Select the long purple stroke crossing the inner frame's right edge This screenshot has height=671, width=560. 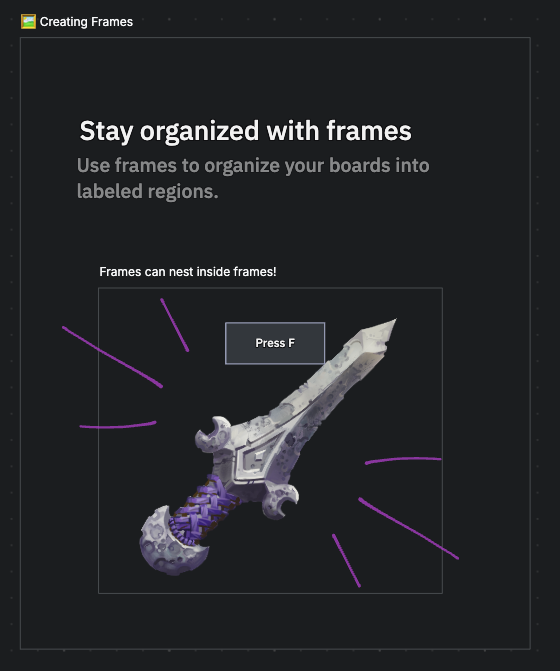click(409, 528)
